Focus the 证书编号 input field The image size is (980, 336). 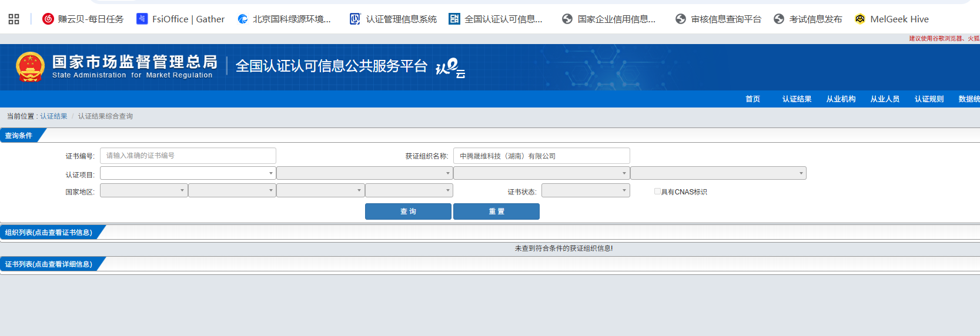coord(188,156)
